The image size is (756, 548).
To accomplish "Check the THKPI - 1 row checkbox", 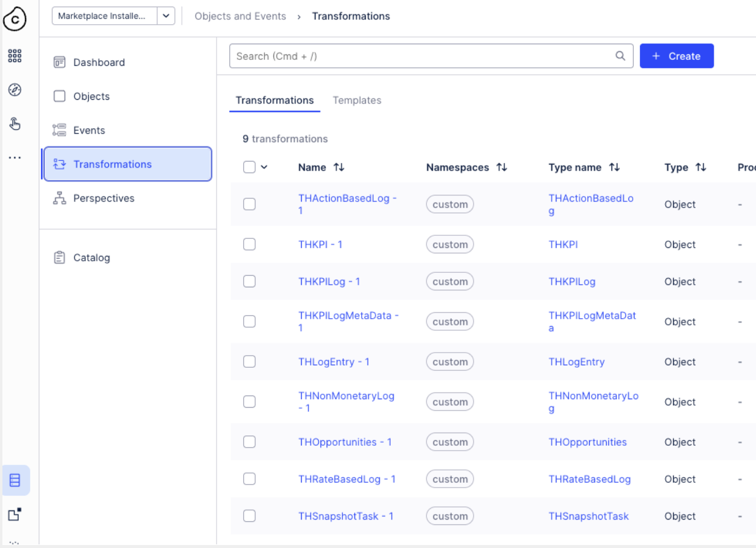I will click(249, 244).
